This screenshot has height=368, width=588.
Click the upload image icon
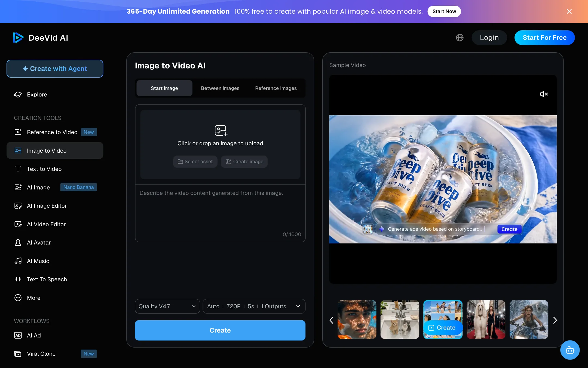[x=220, y=130]
